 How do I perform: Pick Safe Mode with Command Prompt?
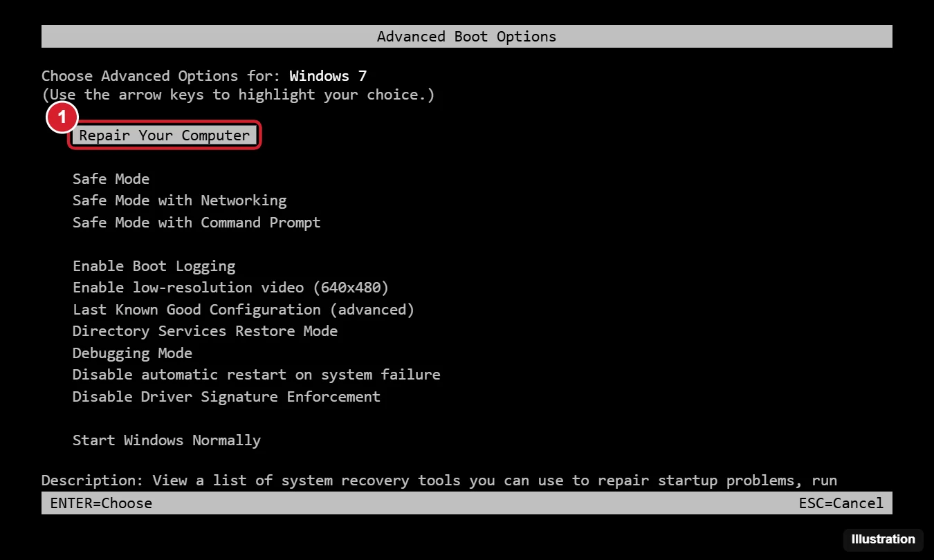(196, 223)
